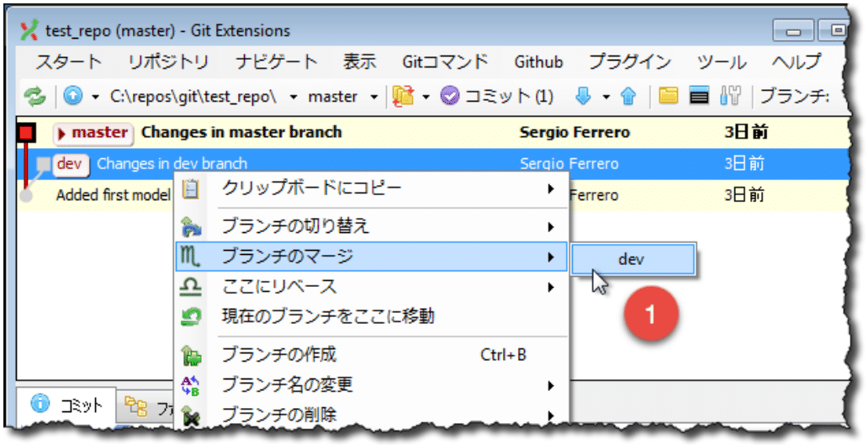Click the clipboard icon in context menu
Screen dimensions: 868x445
(191, 189)
